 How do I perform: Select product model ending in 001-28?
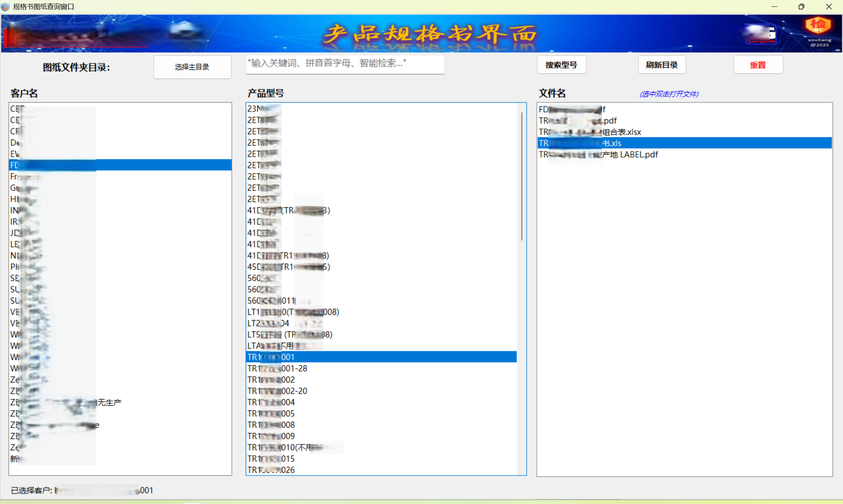[277, 369]
